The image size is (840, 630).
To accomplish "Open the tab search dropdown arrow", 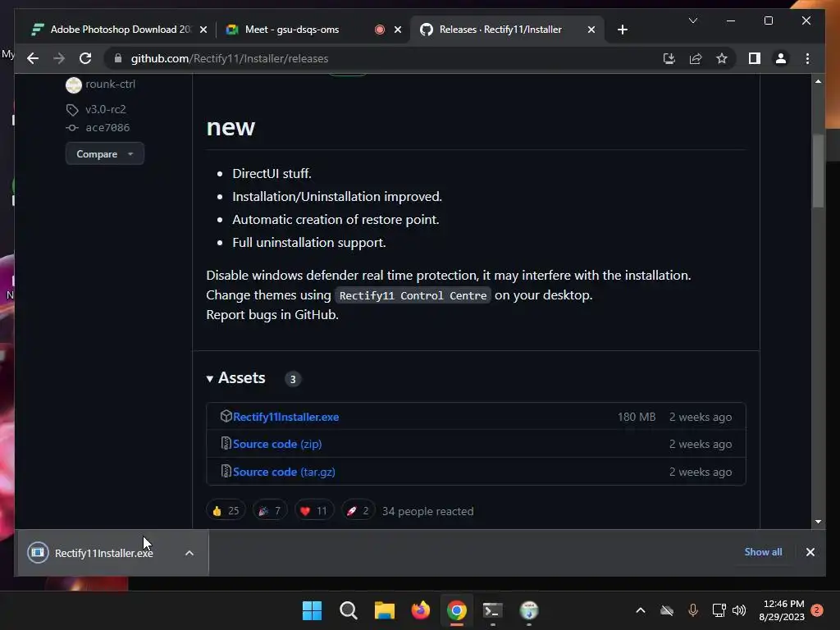I will 692,21.
